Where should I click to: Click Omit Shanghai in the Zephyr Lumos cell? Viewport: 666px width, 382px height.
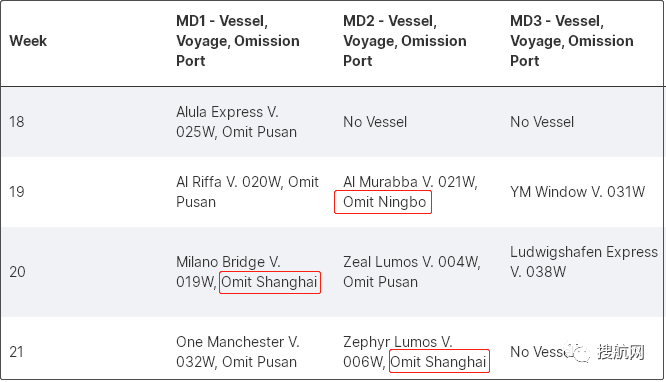439,362
